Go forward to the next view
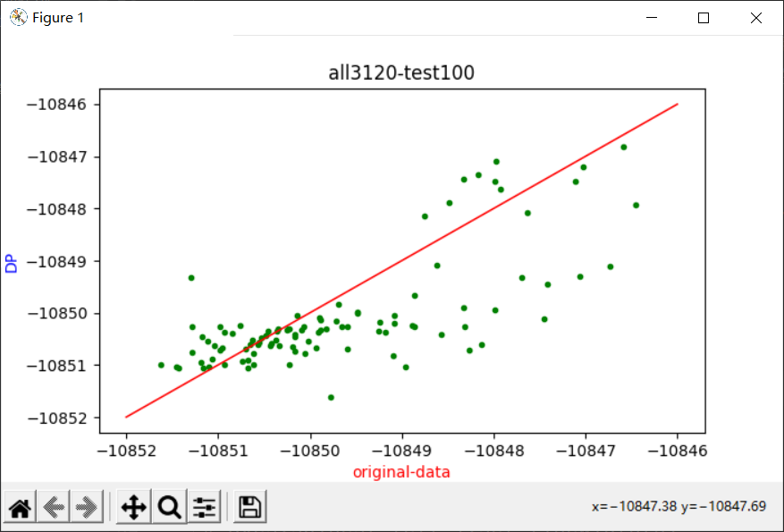The image size is (784, 532). pyautogui.click(x=87, y=508)
